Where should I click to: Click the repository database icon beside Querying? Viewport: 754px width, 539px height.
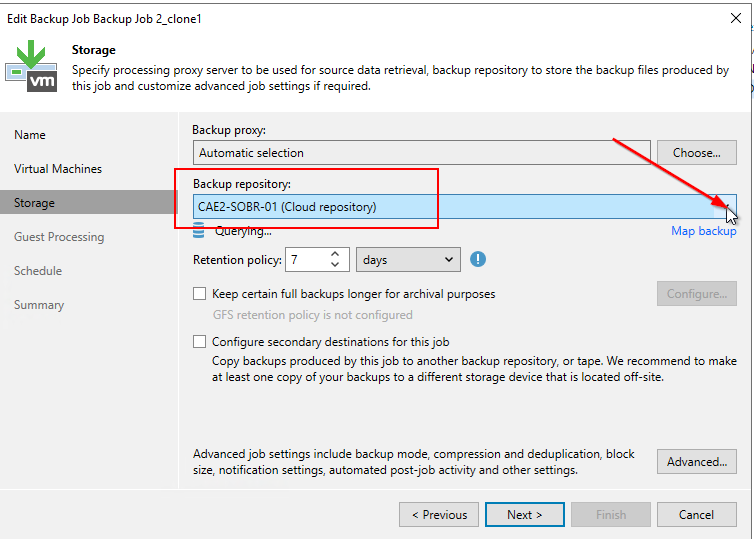click(199, 230)
